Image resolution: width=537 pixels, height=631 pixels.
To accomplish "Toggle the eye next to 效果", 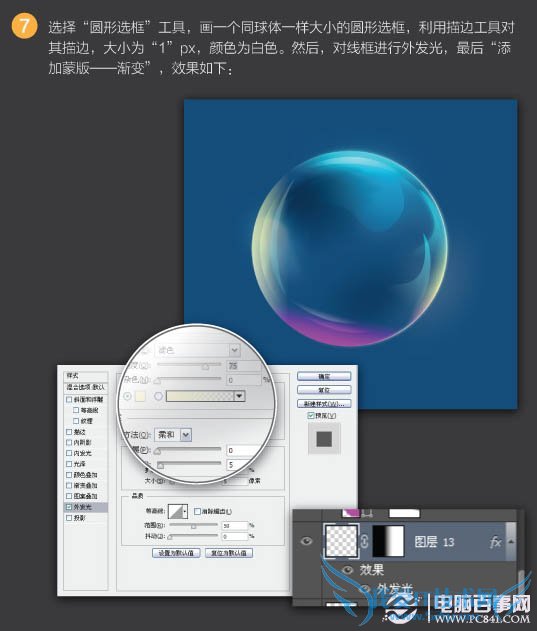I will pyautogui.click(x=347, y=569).
